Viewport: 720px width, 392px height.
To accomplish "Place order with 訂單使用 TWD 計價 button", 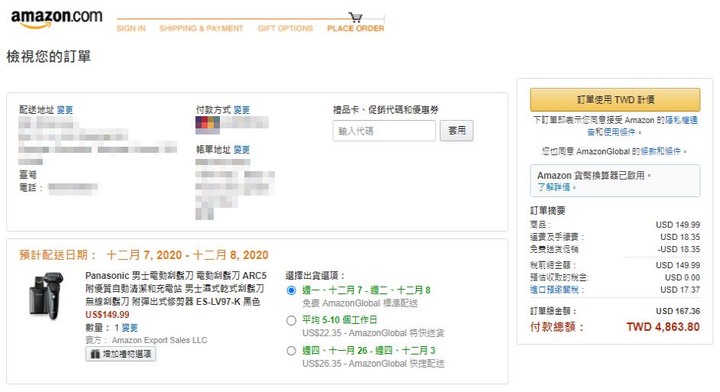I will [615, 100].
